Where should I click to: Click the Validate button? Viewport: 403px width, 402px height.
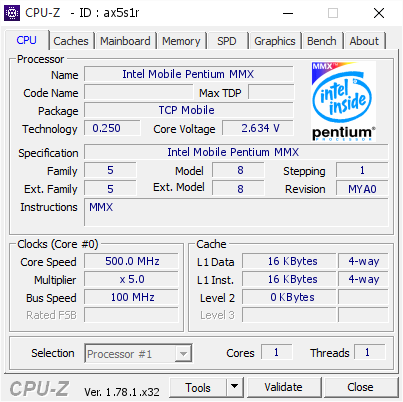284,387
